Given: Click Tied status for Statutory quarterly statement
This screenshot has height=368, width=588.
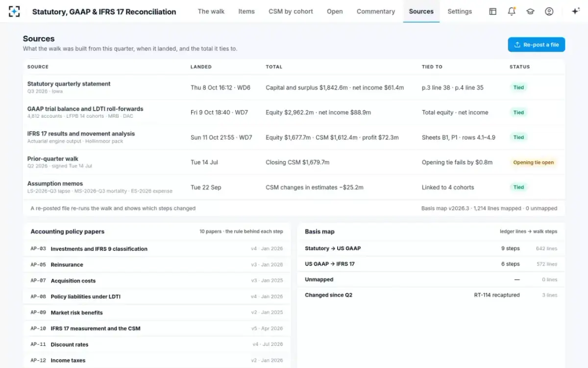Looking at the screenshot, I should [518, 88].
